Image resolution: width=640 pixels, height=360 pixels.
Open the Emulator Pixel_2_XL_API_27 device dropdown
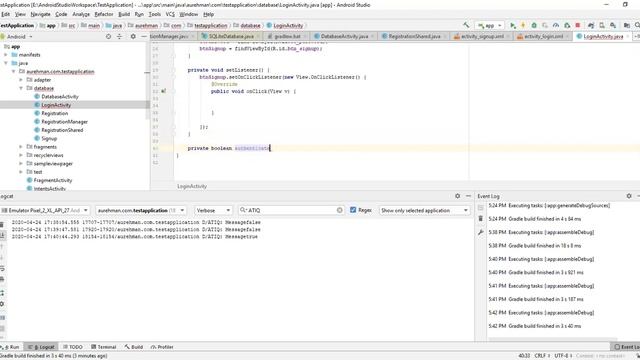point(44,210)
